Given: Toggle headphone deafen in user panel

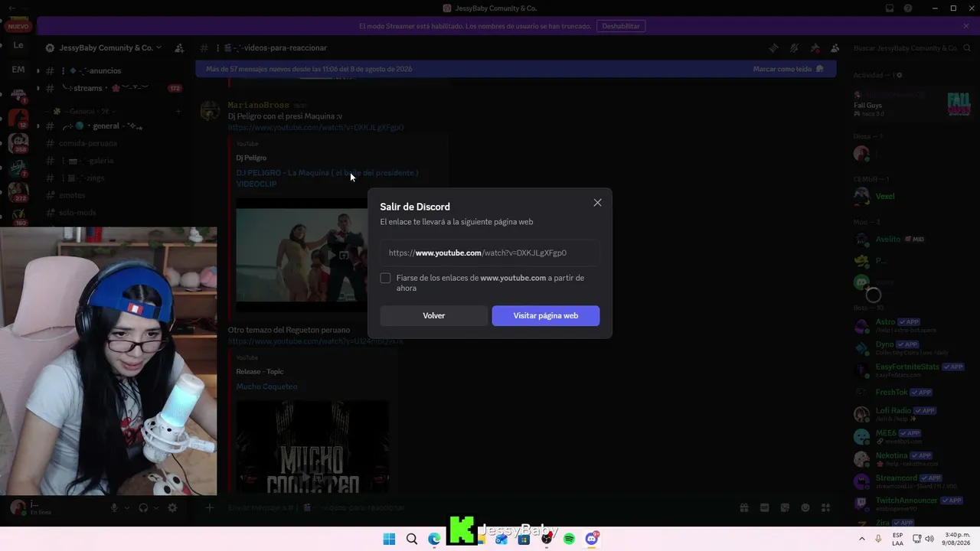Looking at the screenshot, I should pos(143,507).
